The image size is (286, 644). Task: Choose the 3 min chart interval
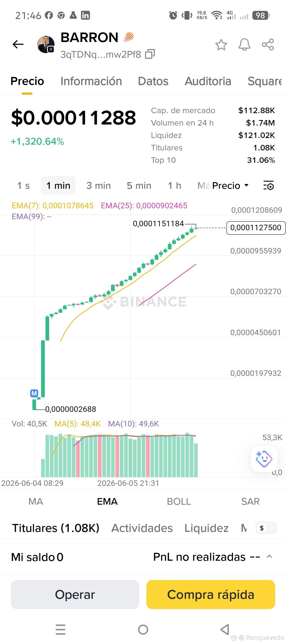[99, 186]
